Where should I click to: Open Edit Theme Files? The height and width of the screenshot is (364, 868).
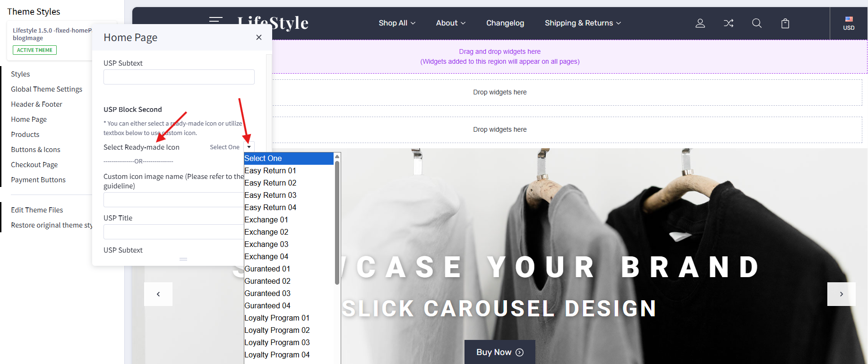pos(37,210)
